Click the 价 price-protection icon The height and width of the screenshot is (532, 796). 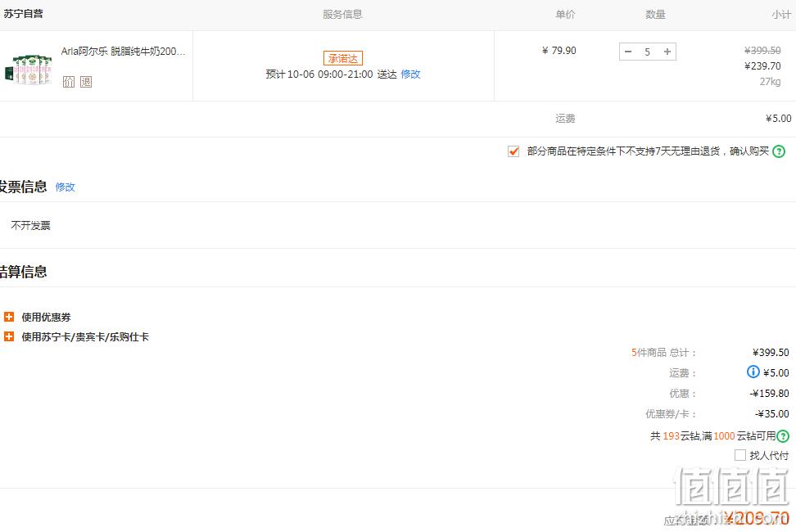pos(69,82)
